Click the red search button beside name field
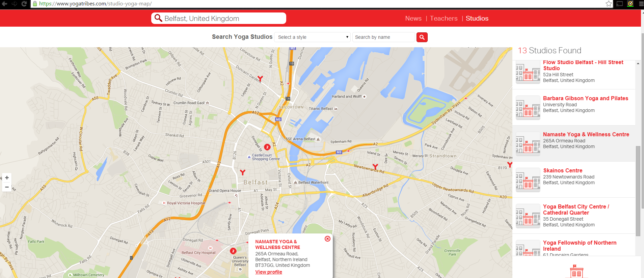The width and height of the screenshot is (644, 278). pyautogui.click(x=422, y=37)
